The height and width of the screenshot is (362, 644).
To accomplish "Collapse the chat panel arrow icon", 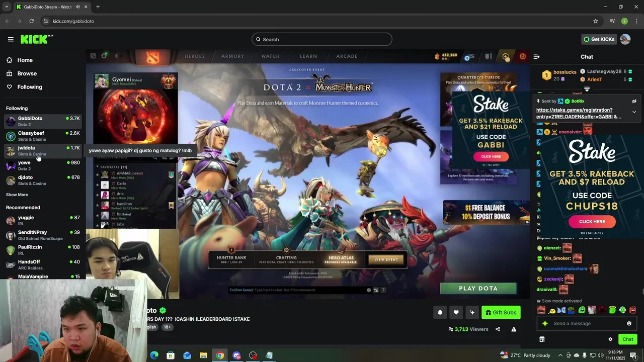I will coord(536,57).
